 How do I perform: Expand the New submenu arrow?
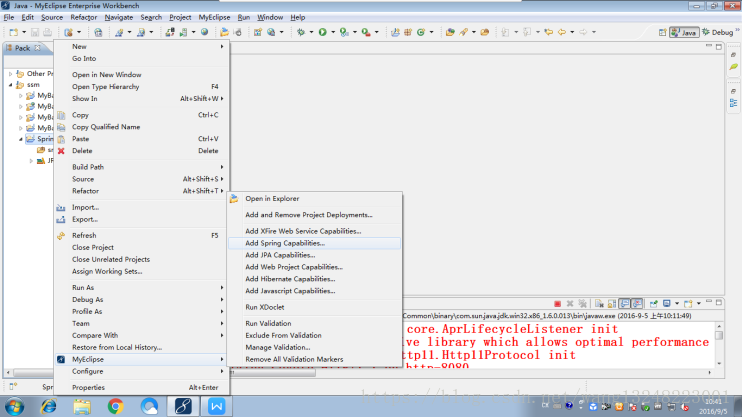point(221,46)
